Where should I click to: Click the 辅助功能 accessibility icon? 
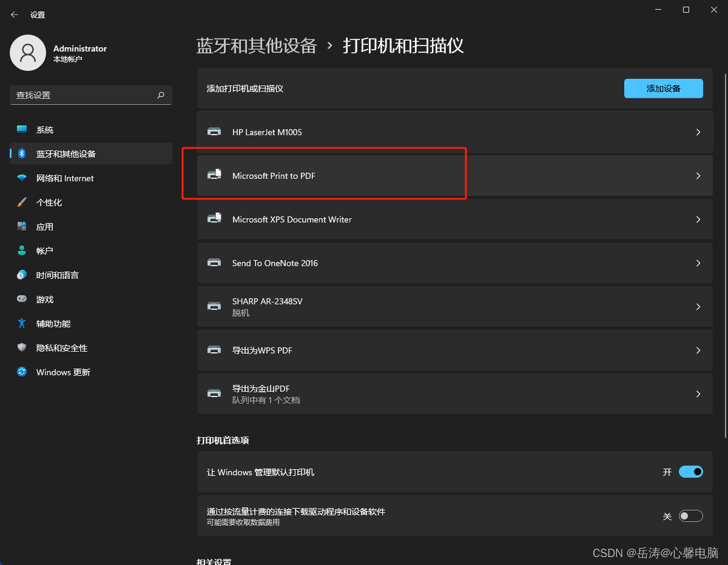(x=22, y=324)
